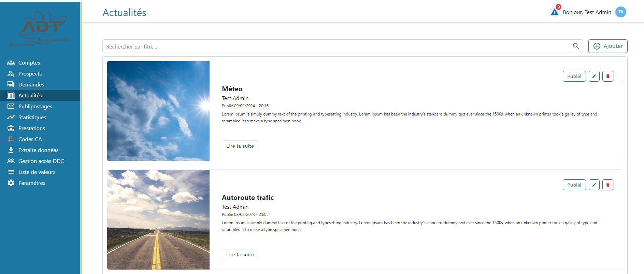The height and width of the screenshot is (274, 644).
Task: Open the TA user avatar
Action: (x=620, y=12)
